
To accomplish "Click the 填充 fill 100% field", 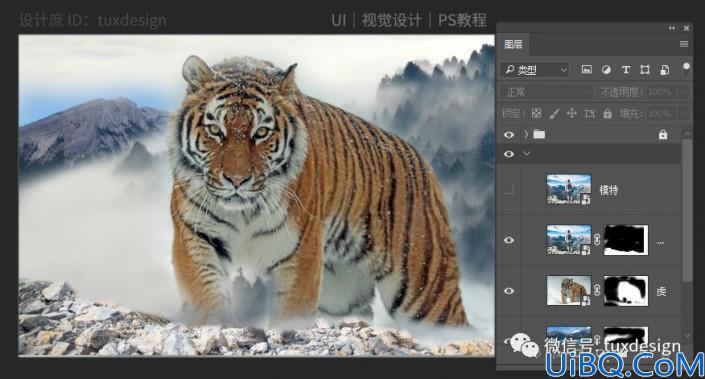I will click(660, 114).
